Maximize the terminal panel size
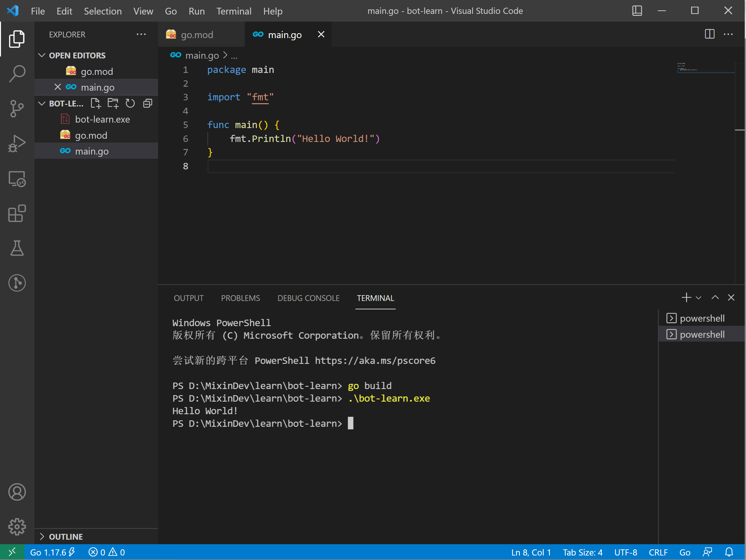Image resolution: width=746 pixels, height=560 pixels. coord(715,297)
